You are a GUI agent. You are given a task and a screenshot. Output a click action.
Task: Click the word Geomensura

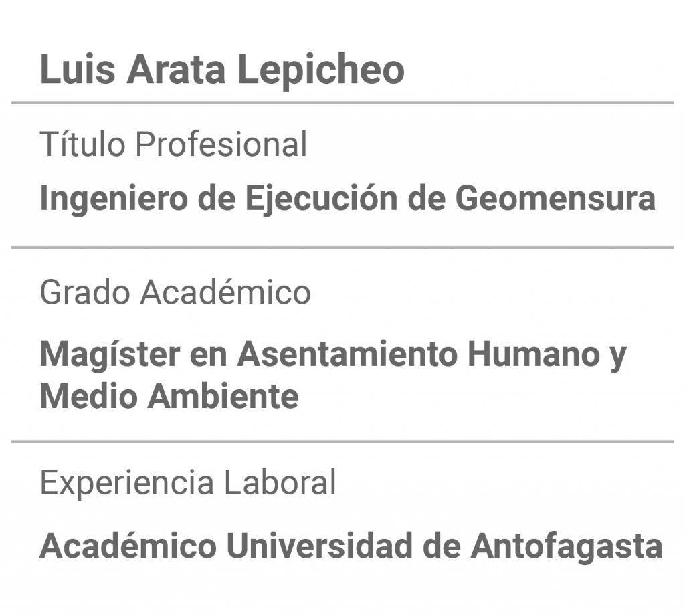pyautogui.click(x=556, y=199)
